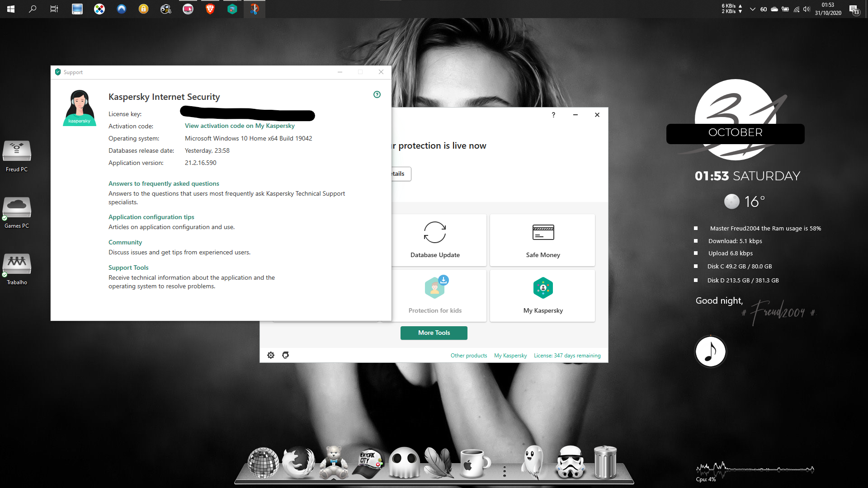868x488 pixels.
Task: Open the Database Update tile
Action: point(435,240)
